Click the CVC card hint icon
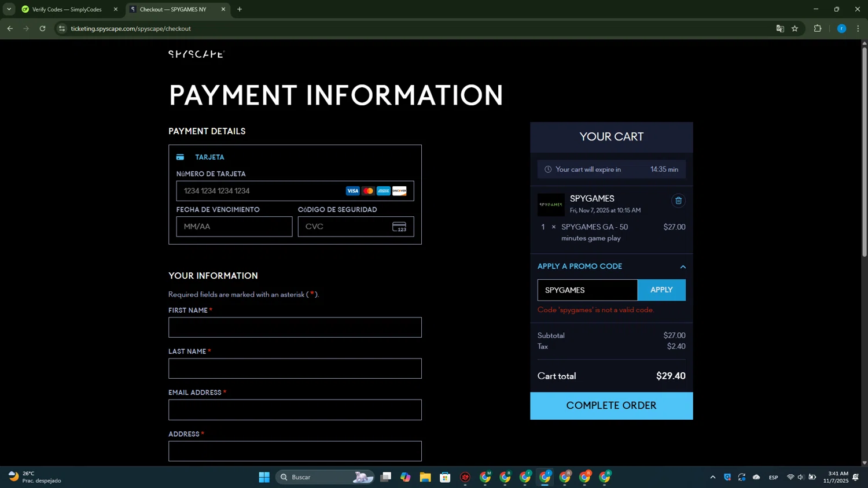 coord(399,227)
